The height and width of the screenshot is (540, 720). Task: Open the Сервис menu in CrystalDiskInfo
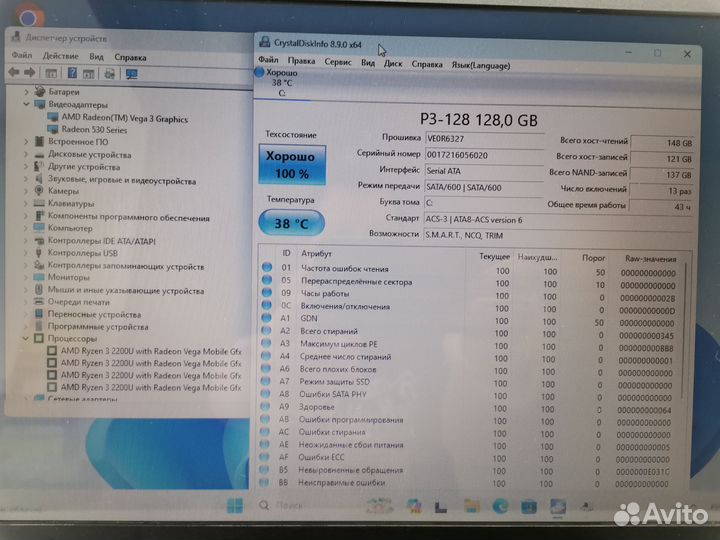[x=338, y=62]
